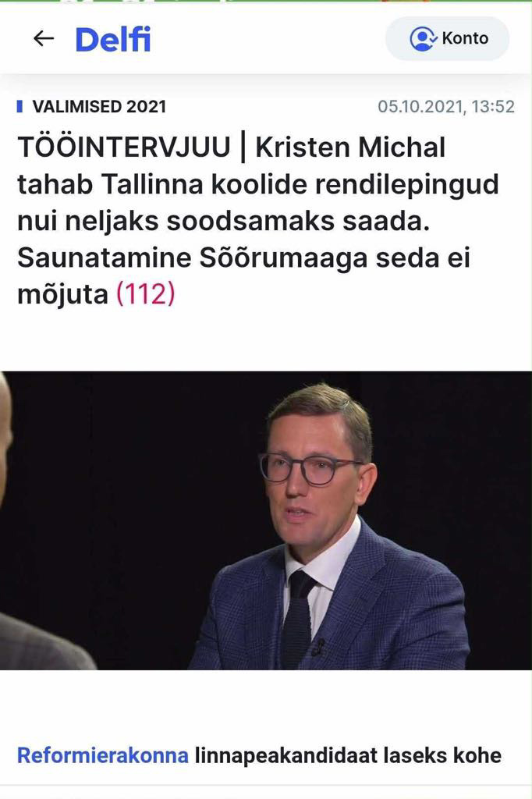Open the Delfi logo homepage link

coord(112,39)
